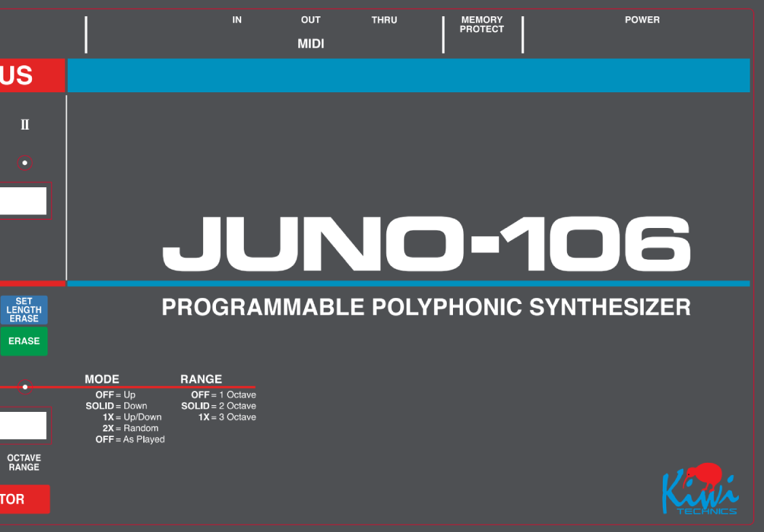Viewport: 764px width, 532px height.
Task: Click the JUNO-106 logo text
Action: 426,244
